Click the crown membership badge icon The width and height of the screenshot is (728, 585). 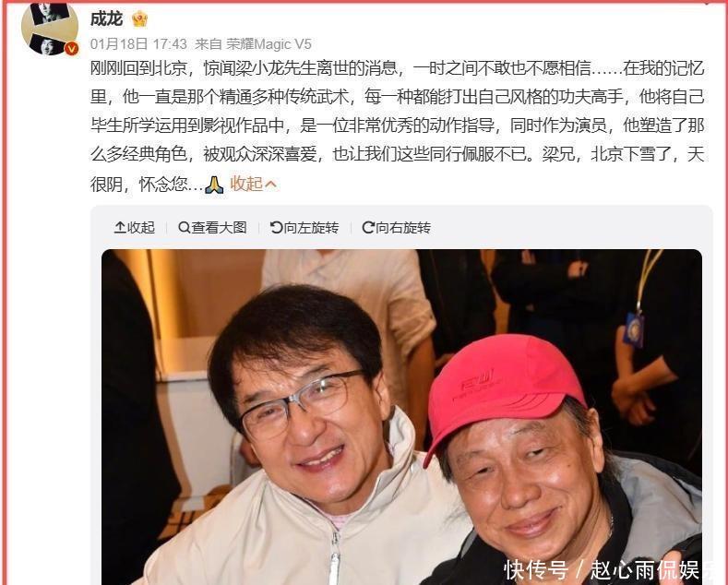tap(139, 19)
